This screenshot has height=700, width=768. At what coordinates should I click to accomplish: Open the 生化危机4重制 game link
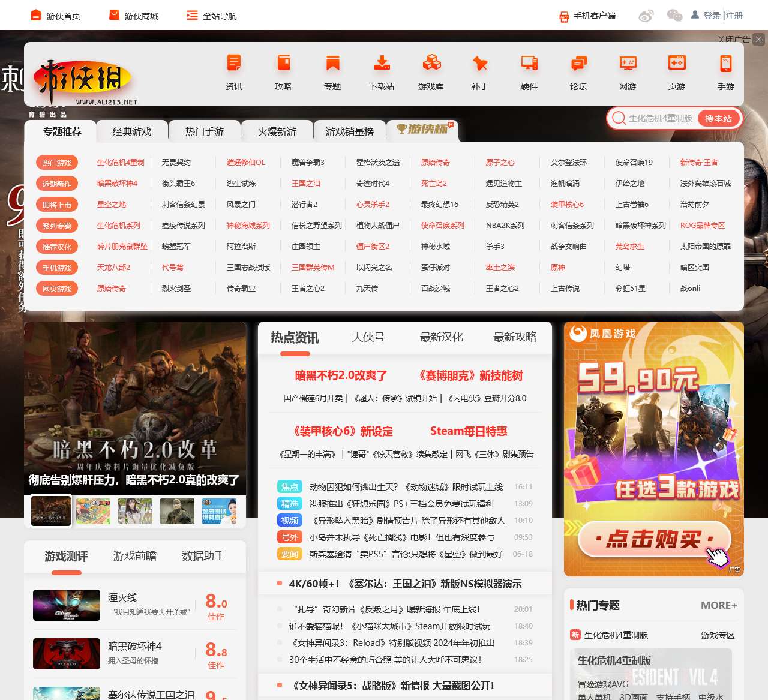point(121,162)
